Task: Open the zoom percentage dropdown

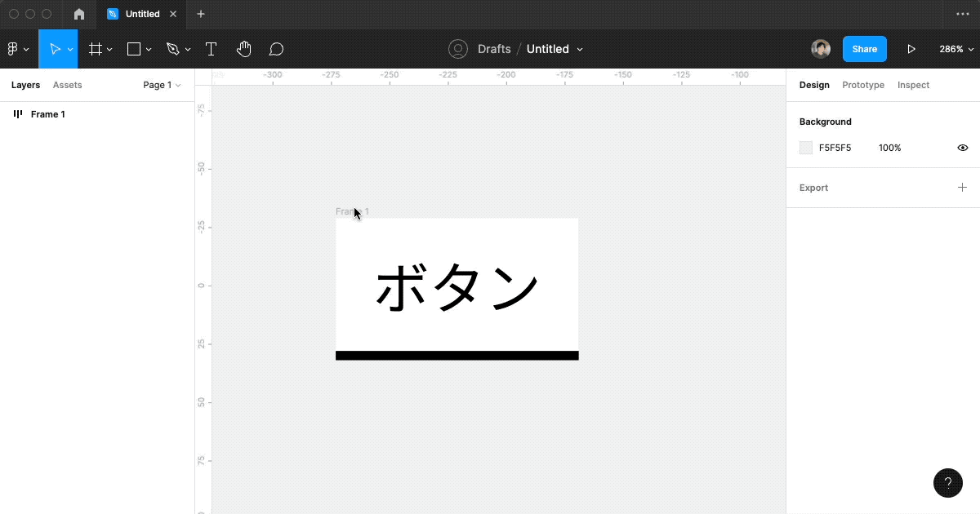Action: (955, 48)
